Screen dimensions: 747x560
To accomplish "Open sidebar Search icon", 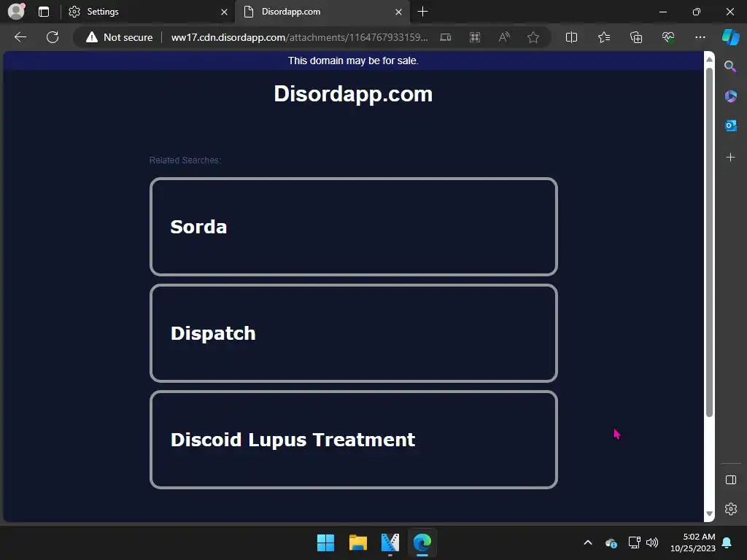I will pos(730,66).
